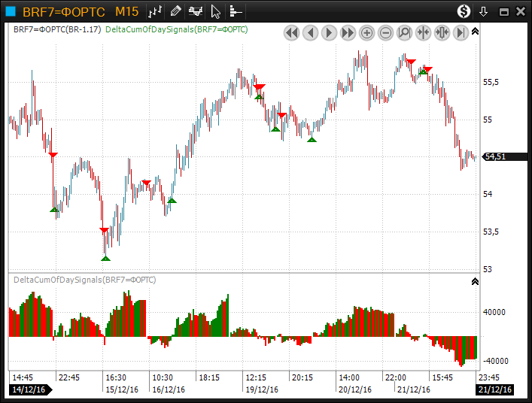Click the magnifier zoom button
This screenshot has height=403, width=532.
(x=404, y=32)
